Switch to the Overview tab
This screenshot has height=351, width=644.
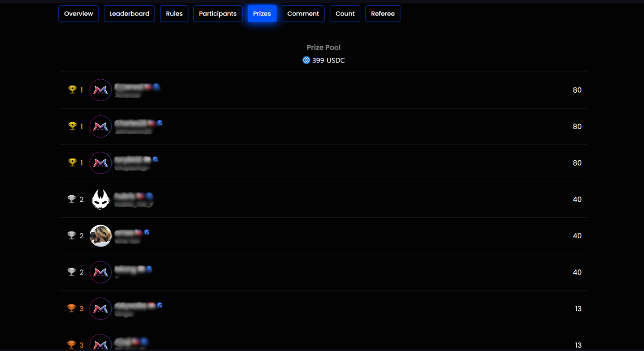(x=78, y=14)
